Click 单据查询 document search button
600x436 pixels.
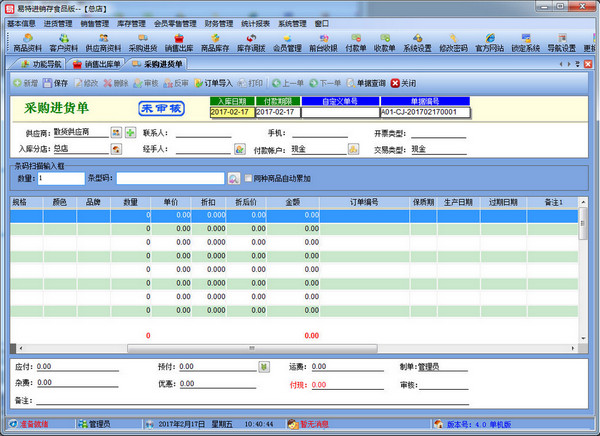coord(366,83)
